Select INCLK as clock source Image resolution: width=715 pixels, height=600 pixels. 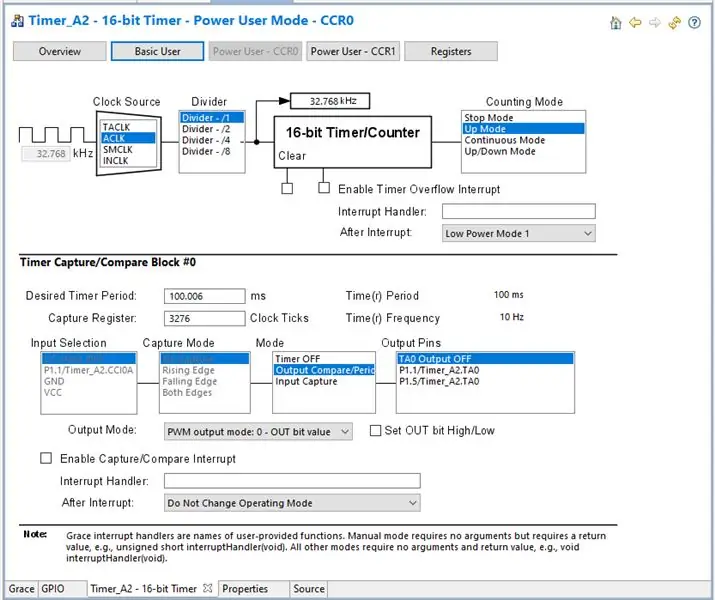tap(128, 160)
